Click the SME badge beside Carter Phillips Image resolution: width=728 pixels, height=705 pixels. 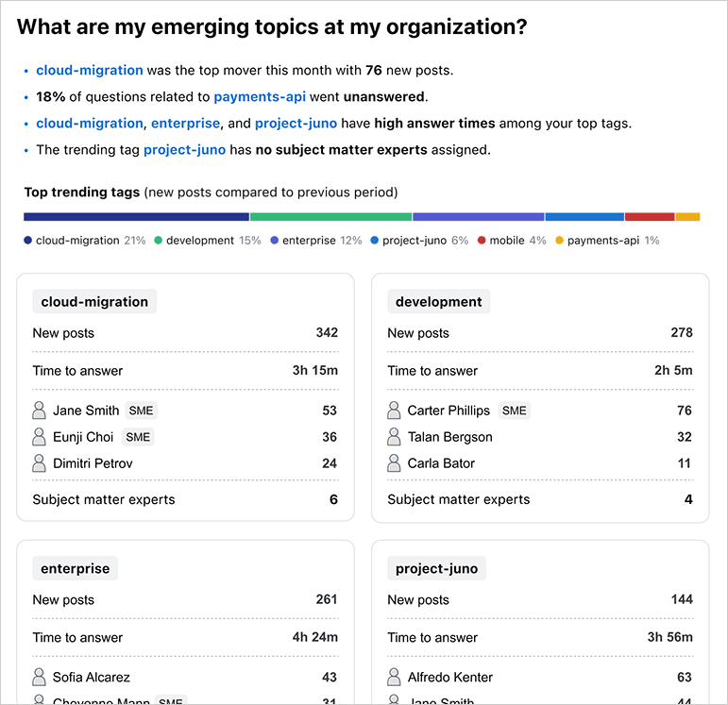[x=515, y=411]
